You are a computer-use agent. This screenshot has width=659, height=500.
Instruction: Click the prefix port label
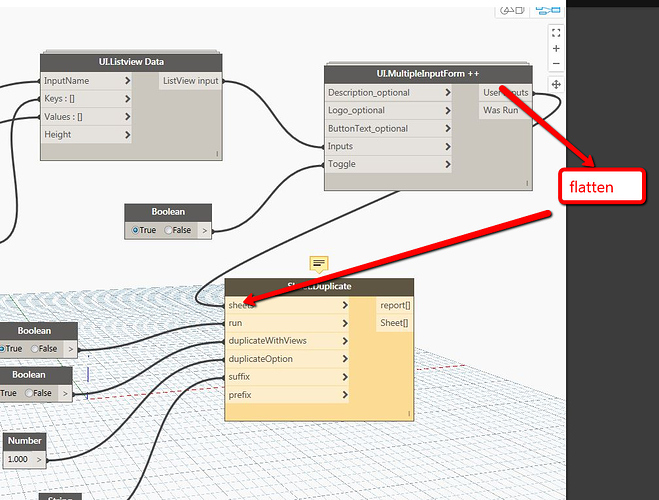[240, 395]
